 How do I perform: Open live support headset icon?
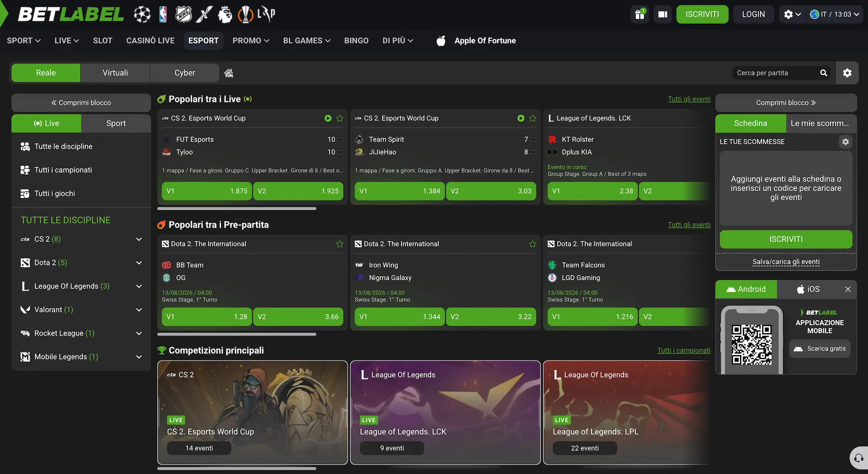coord(859,459)
